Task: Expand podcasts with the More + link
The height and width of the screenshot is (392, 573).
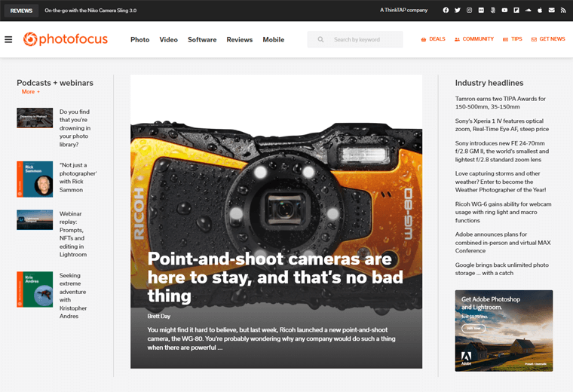Action: click(x=31, y=92)
